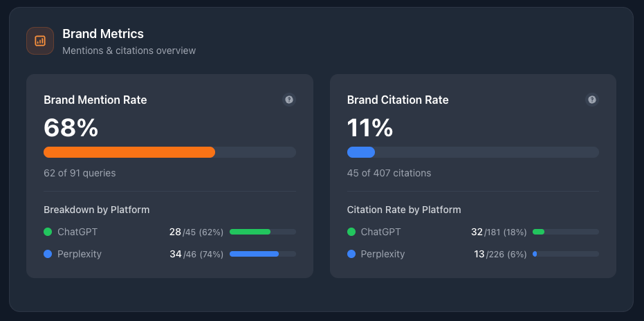
Task: Click the 11% citation rate value
Action: [x=370, y=128]
